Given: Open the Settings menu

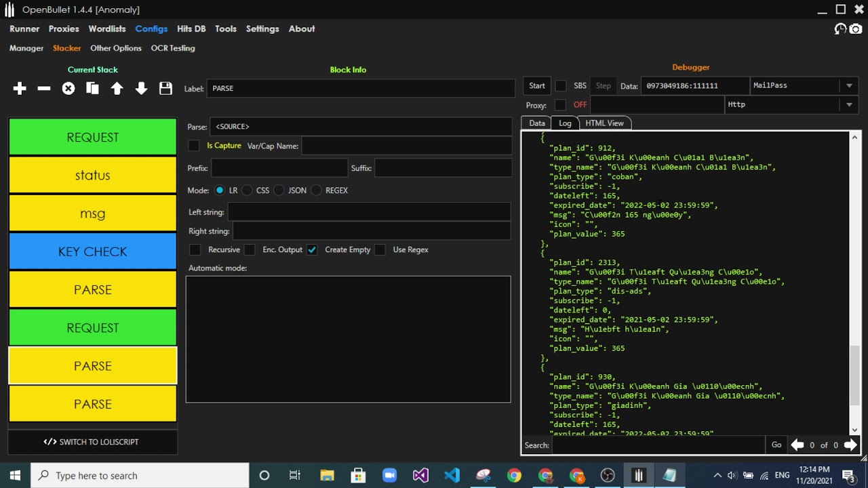Looking at the screenshot, I should point(262,28).
